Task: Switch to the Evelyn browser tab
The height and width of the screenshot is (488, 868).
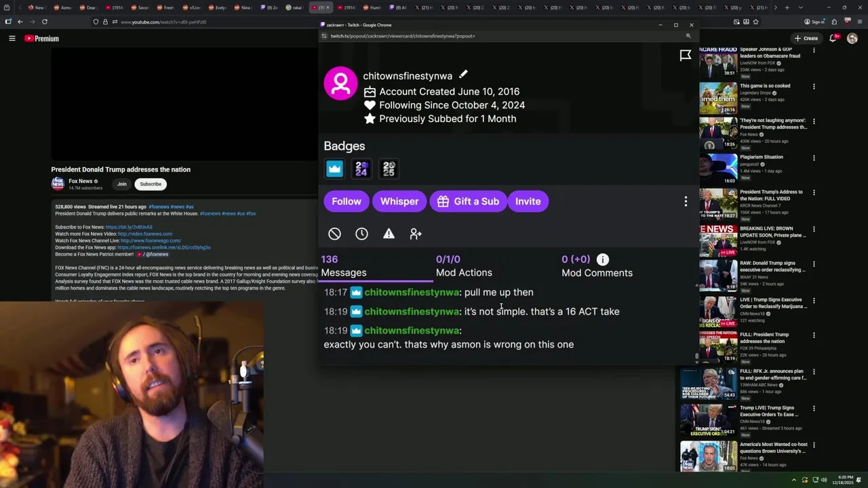Action: point(217,7)
